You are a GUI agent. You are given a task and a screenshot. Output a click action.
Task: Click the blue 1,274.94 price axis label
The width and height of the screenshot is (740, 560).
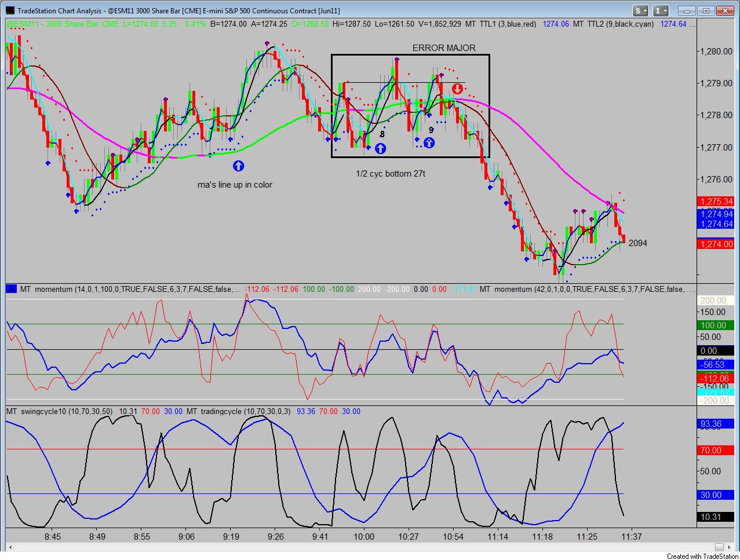click(x=717, y=214)
